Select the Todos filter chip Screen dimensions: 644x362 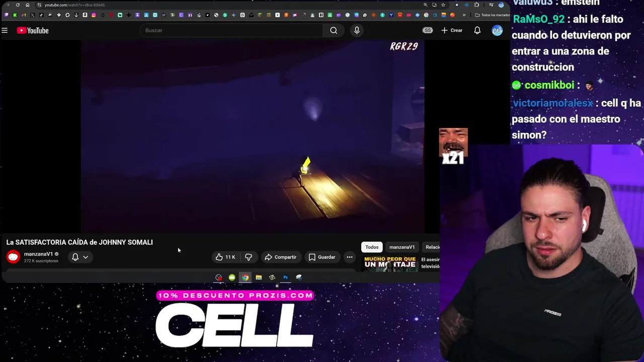[372, 247]
